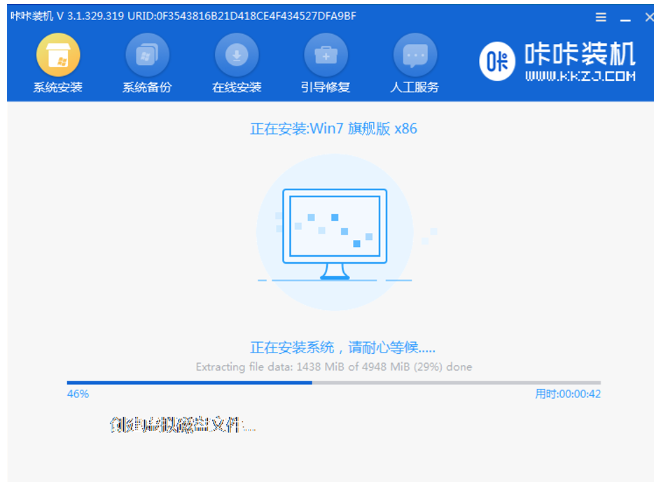The height and width of the screenshot is (495, 666).
Task: Click the 正在安装系统，请耐心等候 message
Action: [342, 348]
